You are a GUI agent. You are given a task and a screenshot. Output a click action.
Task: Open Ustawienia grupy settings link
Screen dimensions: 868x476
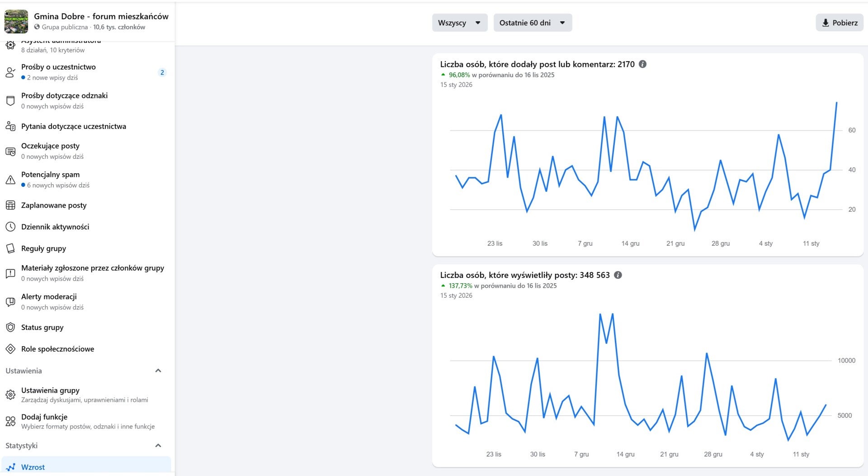tap(50, 390)
